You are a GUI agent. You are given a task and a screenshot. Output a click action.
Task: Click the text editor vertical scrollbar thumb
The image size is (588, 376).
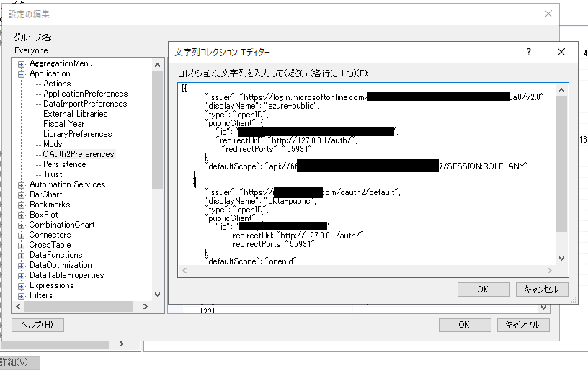pyautogui.click(x=562, y=164)
